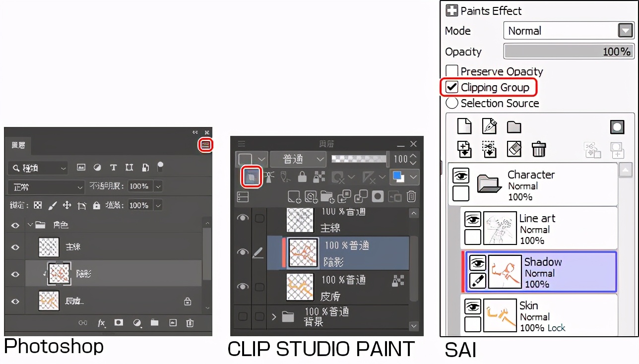Expand the background folder in Clip Studio
The width and height of the screenshot is (639, 364).
coord(274,316)
